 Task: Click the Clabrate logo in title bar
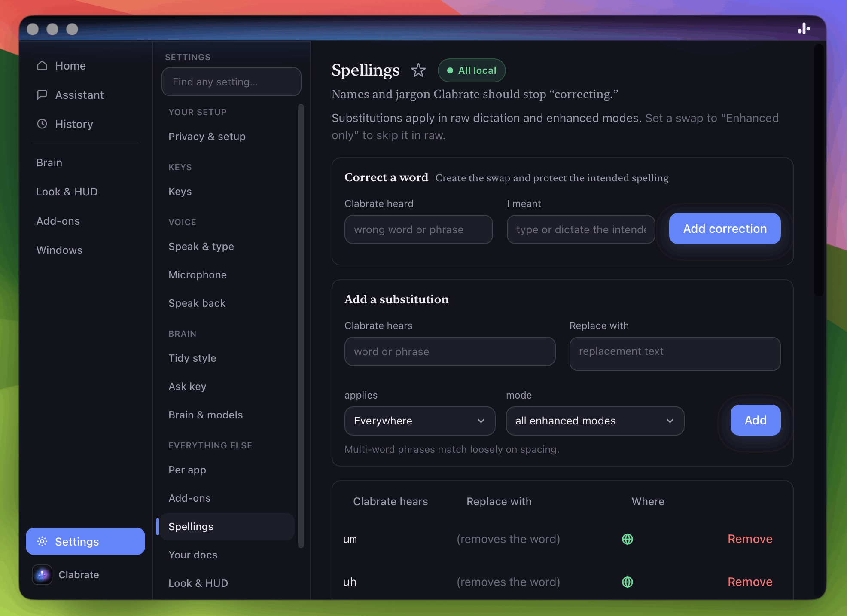point(804,29)
